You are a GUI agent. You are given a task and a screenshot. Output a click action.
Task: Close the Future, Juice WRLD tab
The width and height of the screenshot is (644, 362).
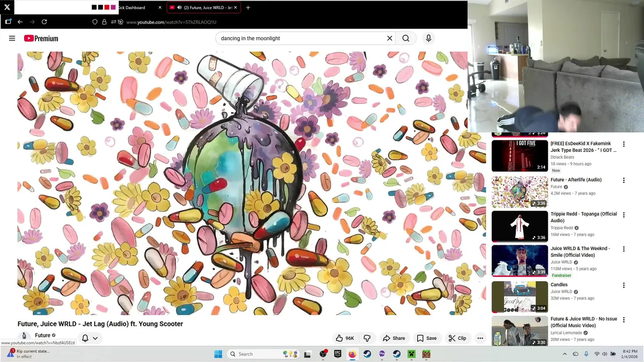235,8
